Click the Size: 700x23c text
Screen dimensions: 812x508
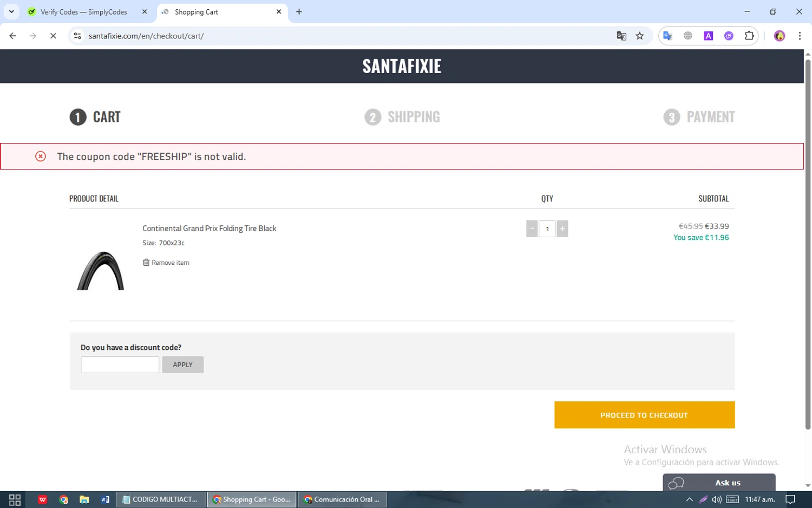pyautogui.click(x=163, y=243)
